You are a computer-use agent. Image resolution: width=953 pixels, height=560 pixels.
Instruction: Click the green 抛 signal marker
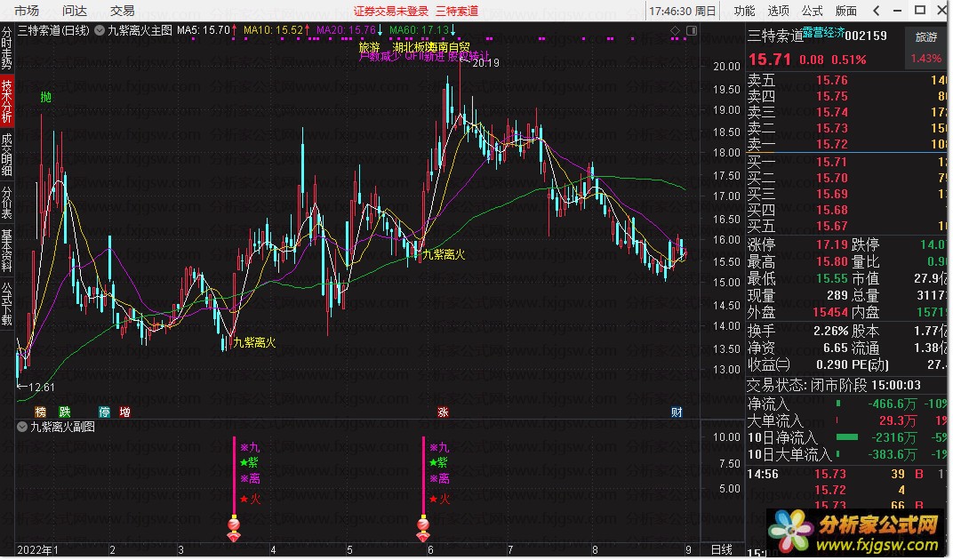(45, 97)
